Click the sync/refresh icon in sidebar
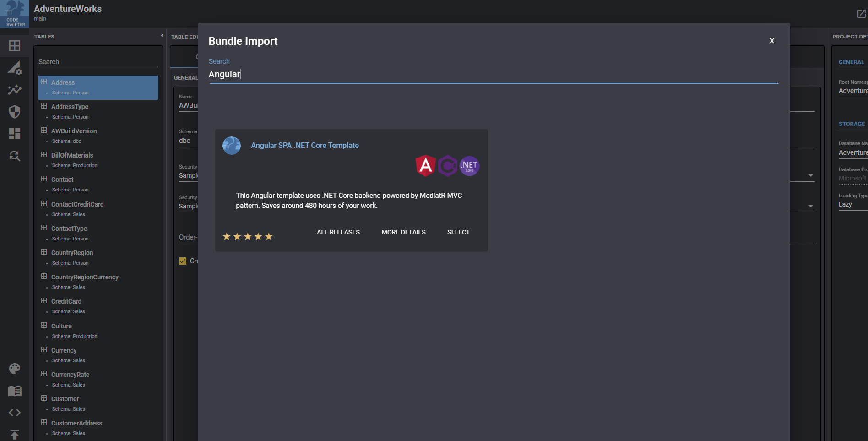 (14, 156)
